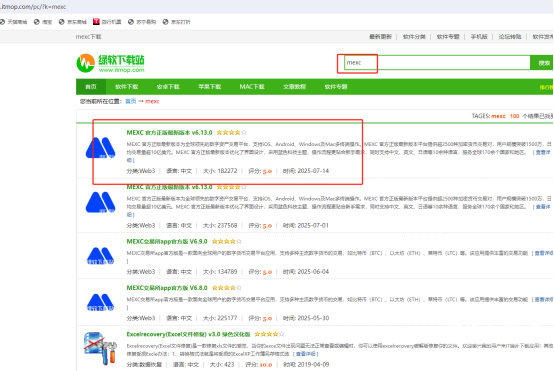The image size is (554, 371).
Task: Open MEXC交易所app官方版 V6.9.0 title
Action: 167,242
